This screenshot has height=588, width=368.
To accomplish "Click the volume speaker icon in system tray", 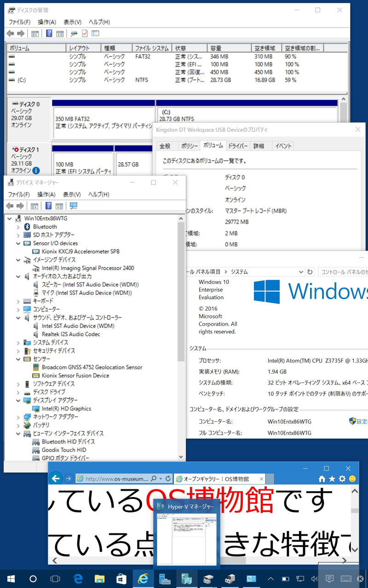I will coord(315,579).
